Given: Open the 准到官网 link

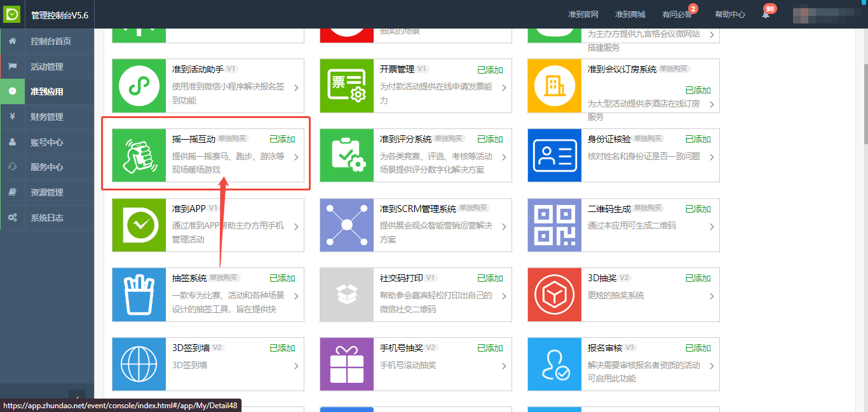Looking at the screenshot, I should pos(583,14).
